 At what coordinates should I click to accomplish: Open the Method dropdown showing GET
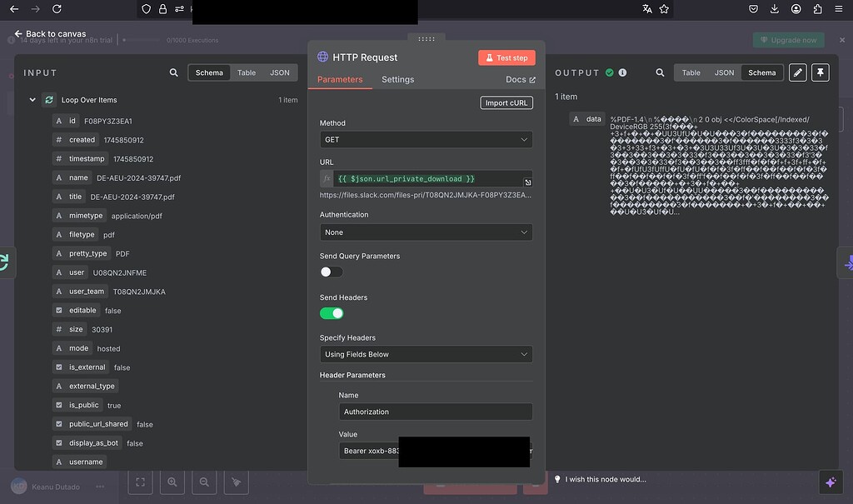click(x=426, y=139)
